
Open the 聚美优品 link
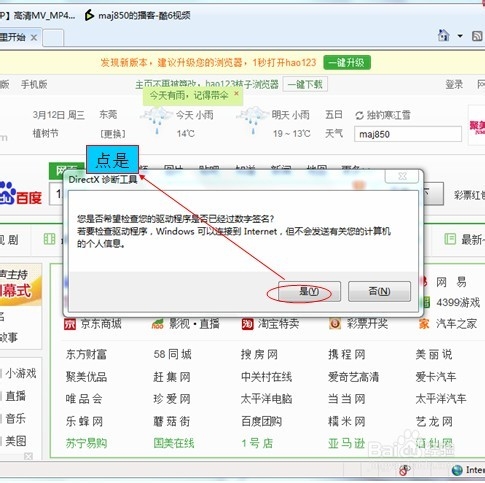86,377
